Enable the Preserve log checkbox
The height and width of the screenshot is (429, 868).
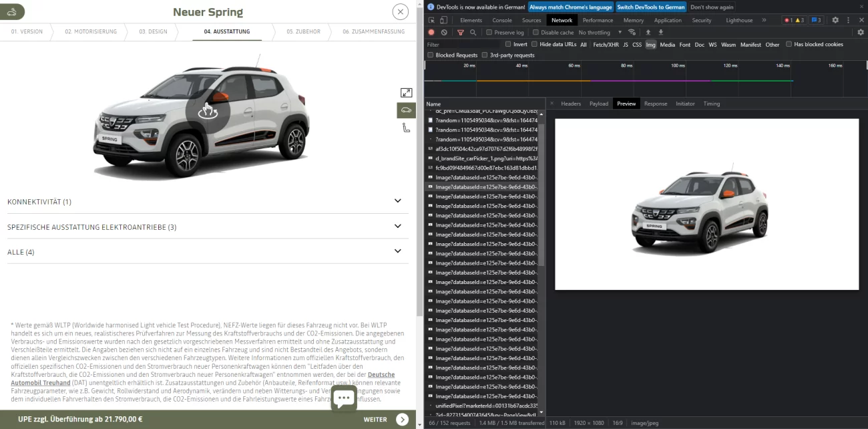pyautogui.click(x=489, y=32)
